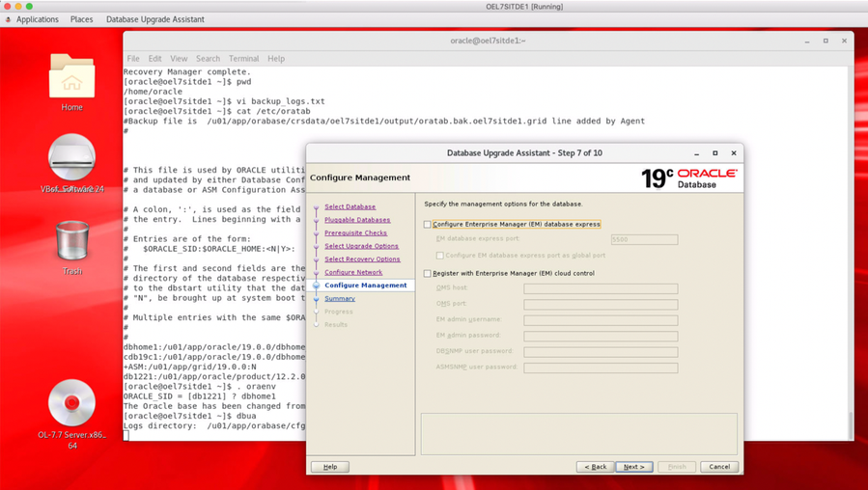Open the terminal View menu

coord(179,59)
